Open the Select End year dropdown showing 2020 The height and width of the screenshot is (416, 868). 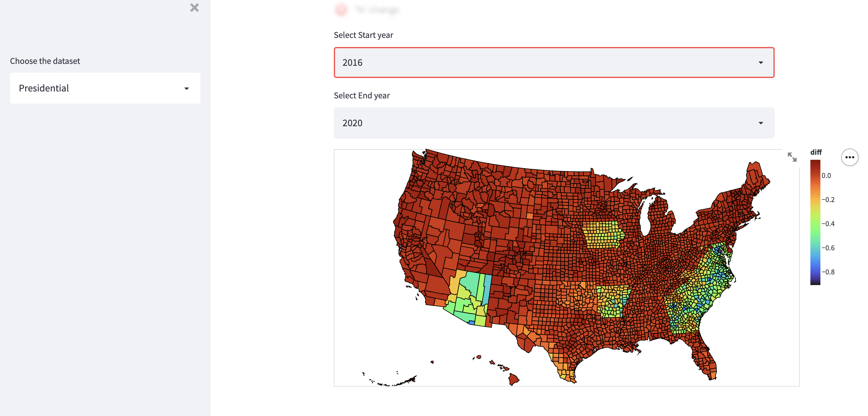point(554,123)
